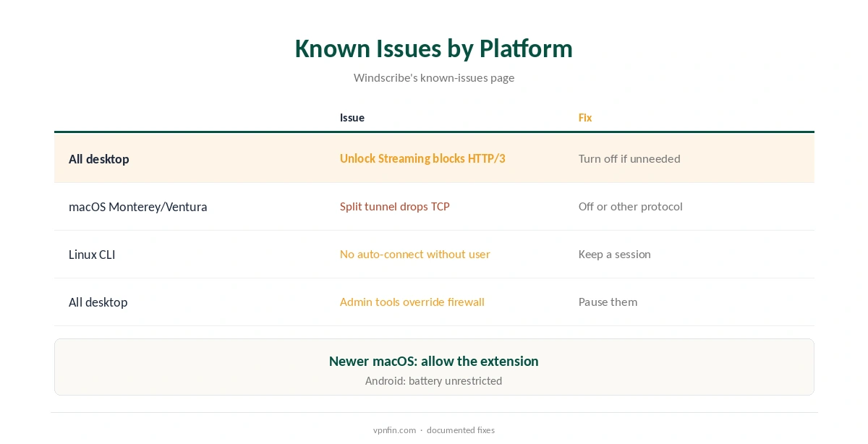
Task: Click the 'Turn off if unneeded' fix
Action: tap(629, 158)
